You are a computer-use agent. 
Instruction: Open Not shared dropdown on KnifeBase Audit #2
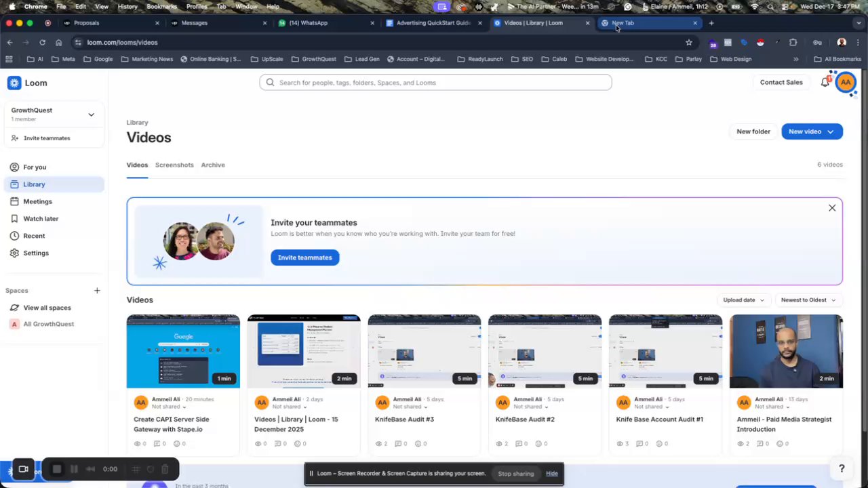[x=531, y=407]
